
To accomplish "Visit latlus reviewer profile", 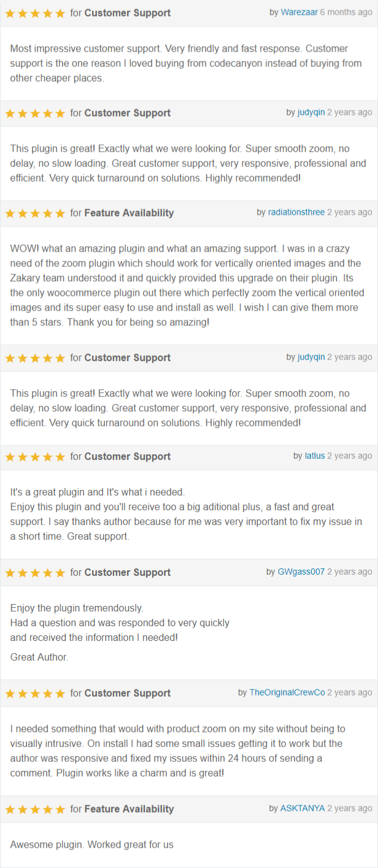I will pos(315,455).
